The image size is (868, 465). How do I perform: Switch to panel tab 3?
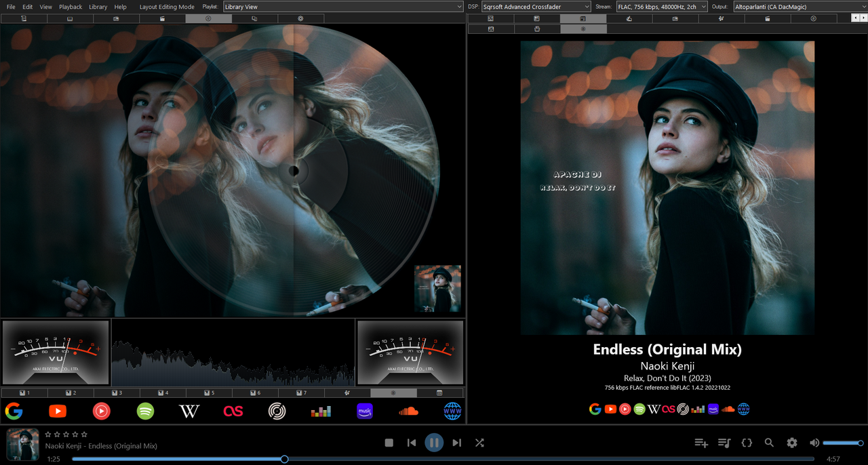tap(116, 393)
